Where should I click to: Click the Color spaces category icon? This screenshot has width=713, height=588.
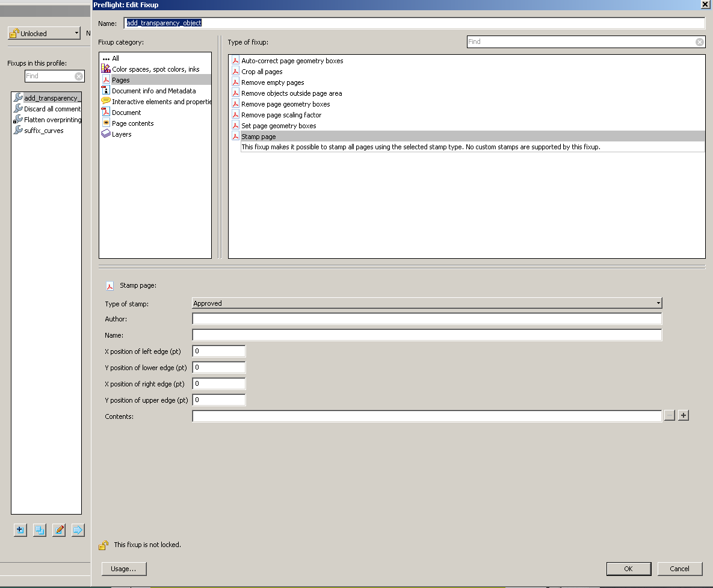pyautogui.click(x=105, y=69)
